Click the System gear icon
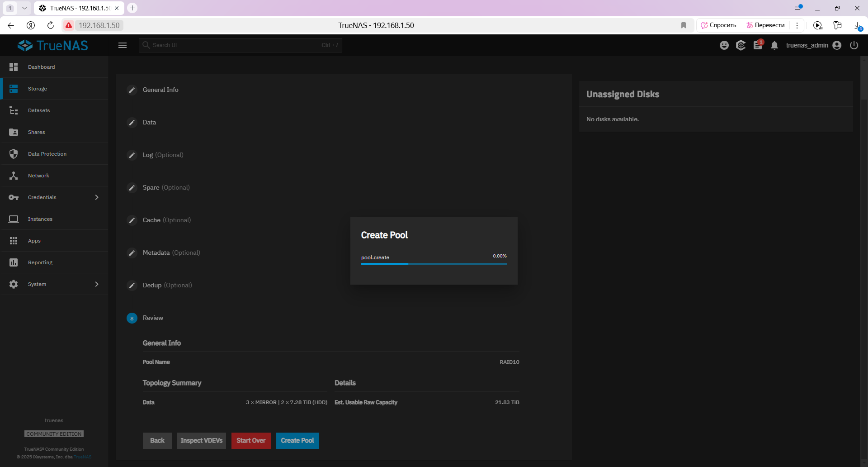Image resolution: width=868 pixels, height=467 pixels. coord(14,284)
